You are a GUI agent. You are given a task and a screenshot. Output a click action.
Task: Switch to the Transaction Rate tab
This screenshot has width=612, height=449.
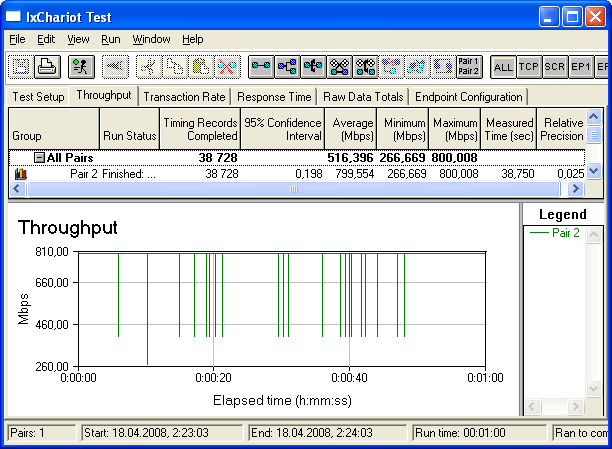pos(184,97)
